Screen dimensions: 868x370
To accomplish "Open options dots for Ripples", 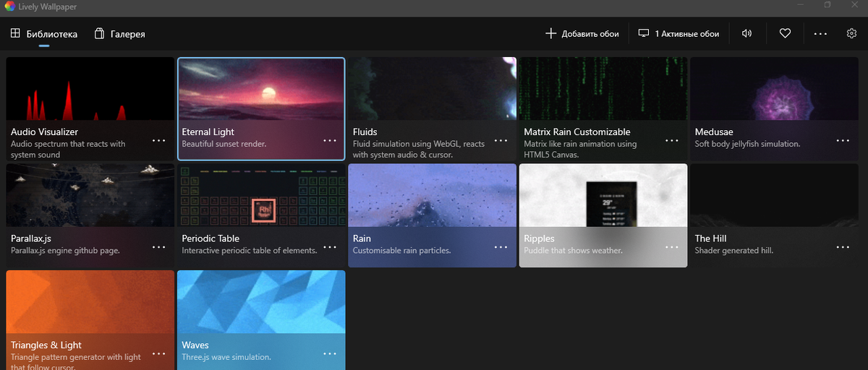I will (x=672, y=247).
